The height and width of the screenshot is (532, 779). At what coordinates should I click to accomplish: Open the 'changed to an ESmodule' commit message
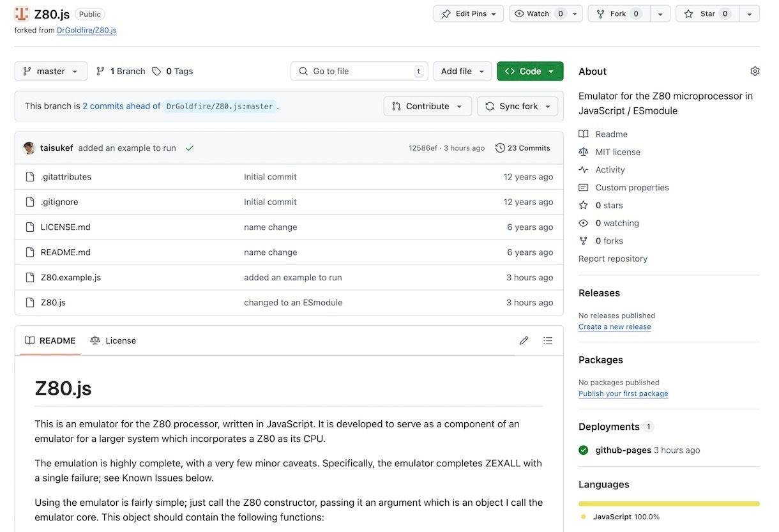[293, 303]
